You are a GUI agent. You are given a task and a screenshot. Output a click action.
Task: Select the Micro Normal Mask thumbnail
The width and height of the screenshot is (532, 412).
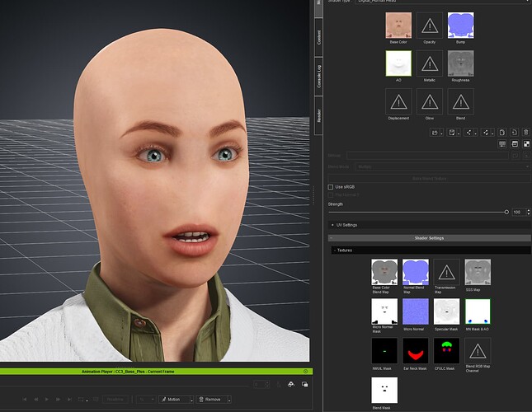384,311
